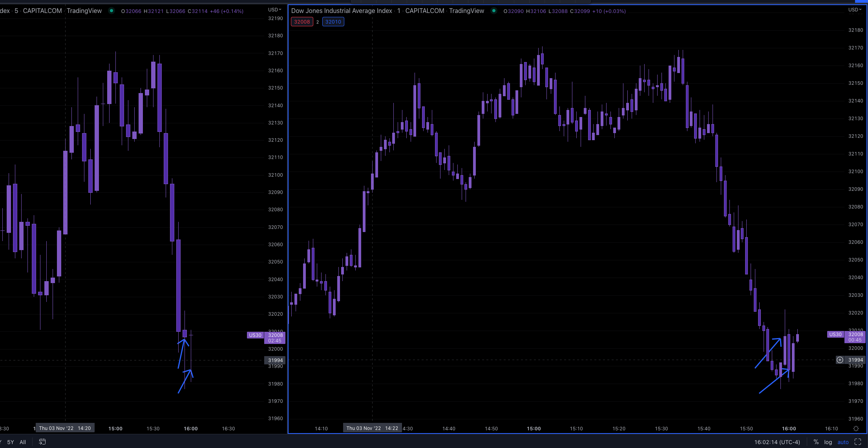The image size is (868, 448).
Task: Click the plus icon next to 31994 price
Action: tap(840, 360)
